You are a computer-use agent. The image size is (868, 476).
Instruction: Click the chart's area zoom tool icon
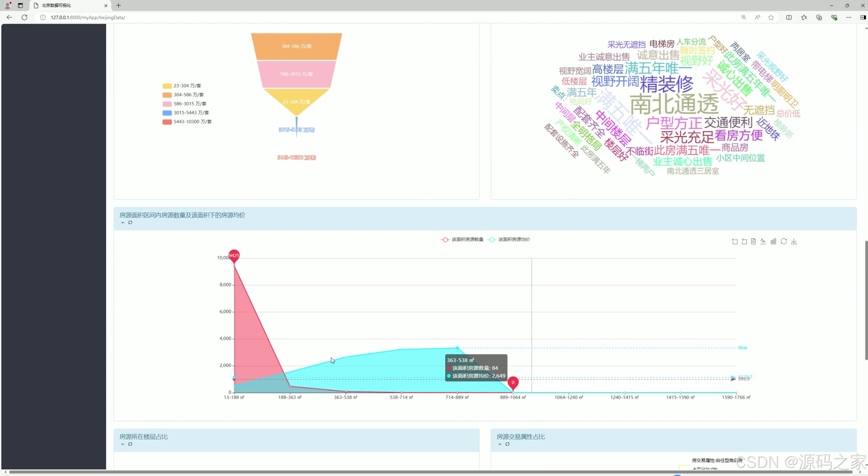click(735, 241)
